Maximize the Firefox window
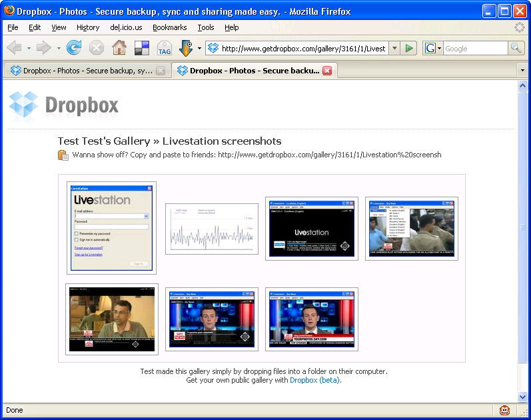 click(x=504, y=11)
